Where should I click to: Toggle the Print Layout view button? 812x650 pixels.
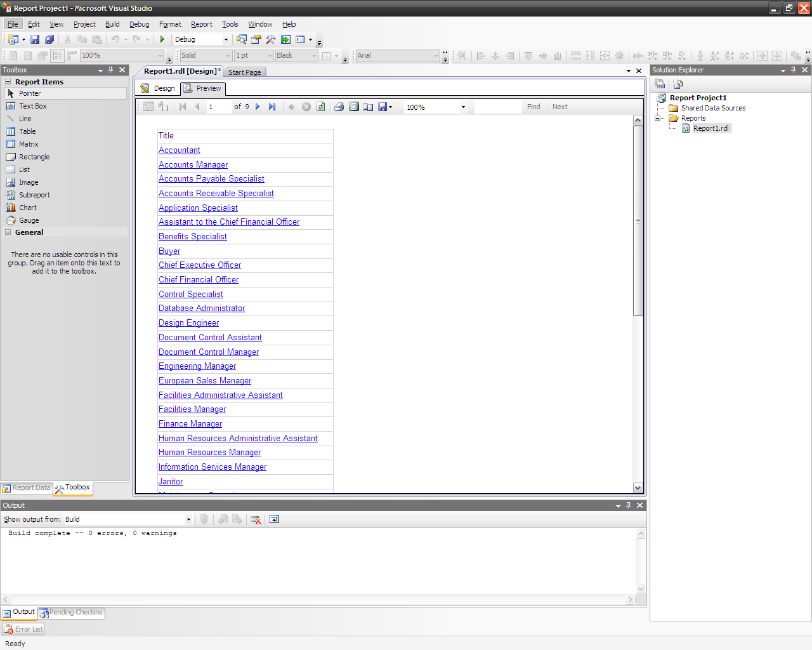354,107
